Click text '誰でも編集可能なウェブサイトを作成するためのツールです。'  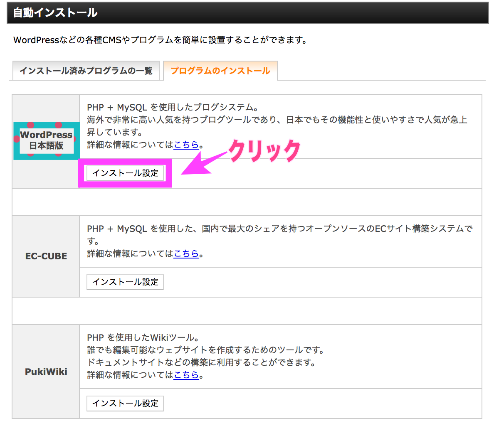pos(206,350)
